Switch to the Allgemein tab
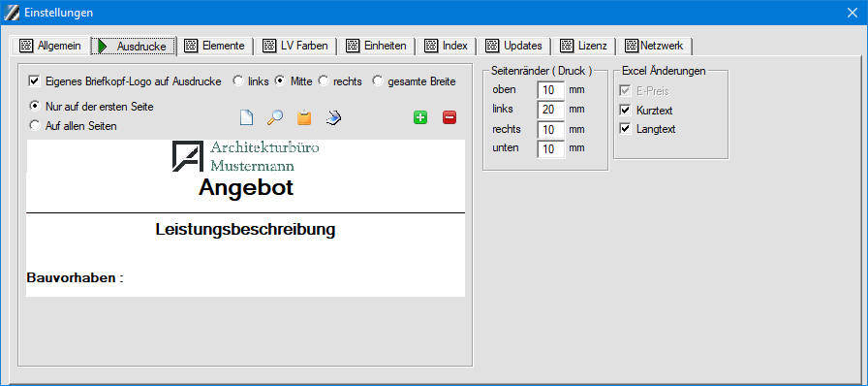 49,46
